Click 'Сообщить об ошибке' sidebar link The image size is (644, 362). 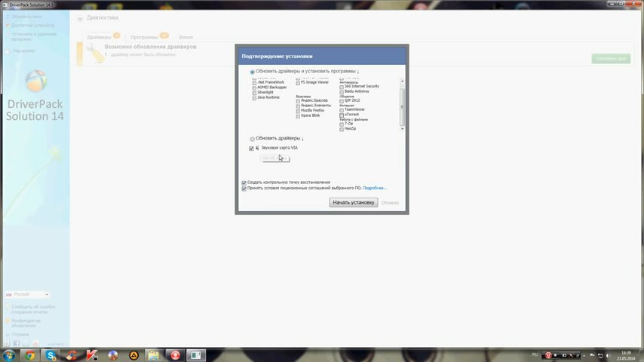33,309
